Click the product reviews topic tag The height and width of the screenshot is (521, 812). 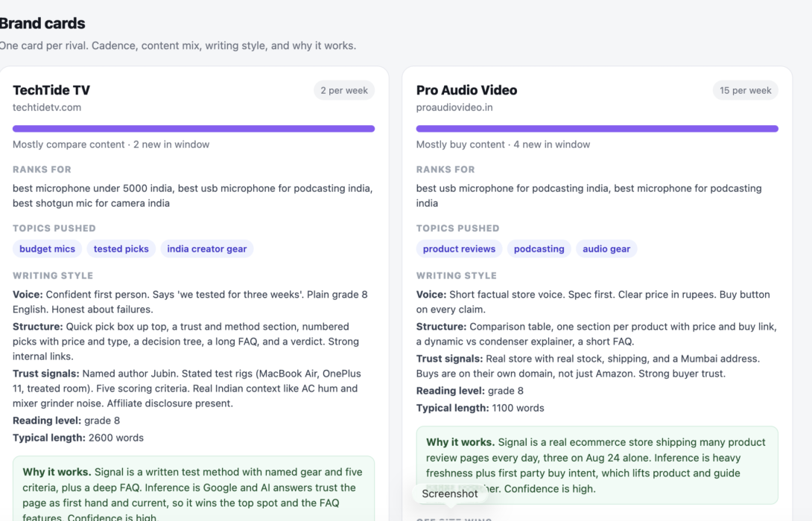click(x=459, y=249)
